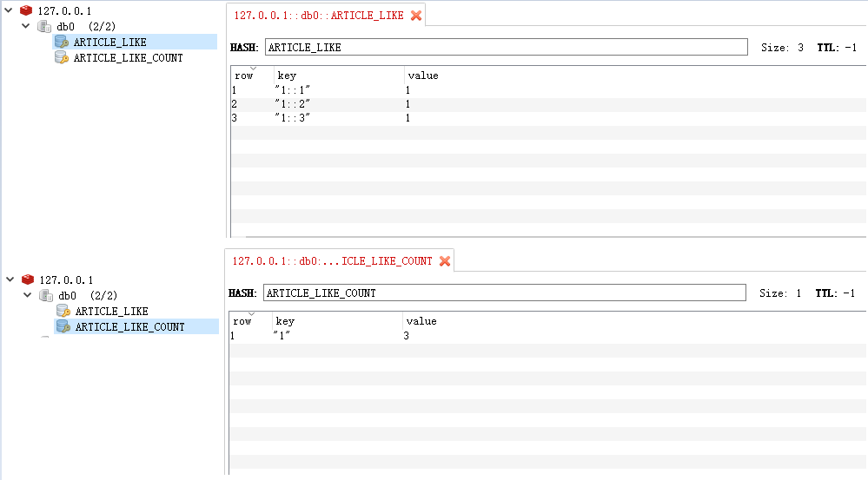
Task: Close the ICLE_LIKE_COUNT tab with its red X
Action: tap(445, 261)
